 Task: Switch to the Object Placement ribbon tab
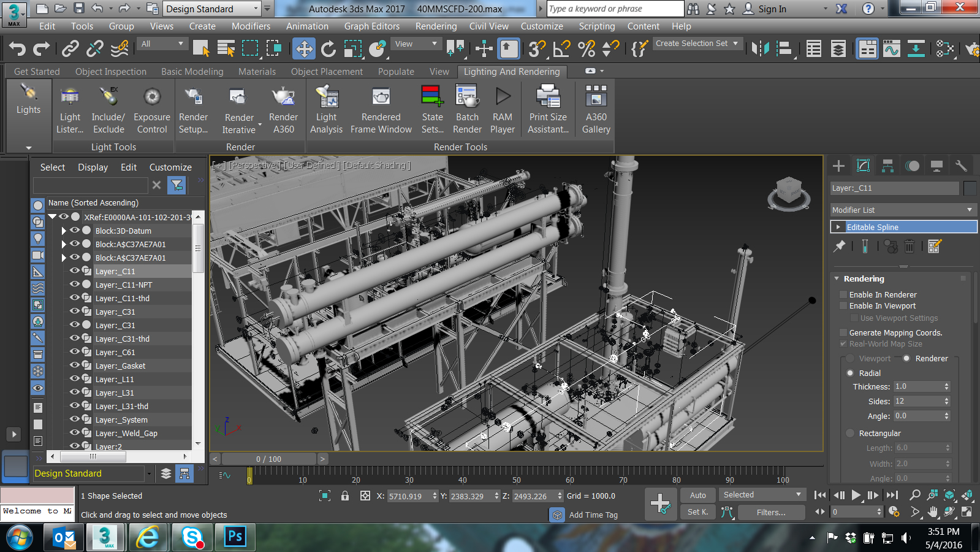[327, 72]
